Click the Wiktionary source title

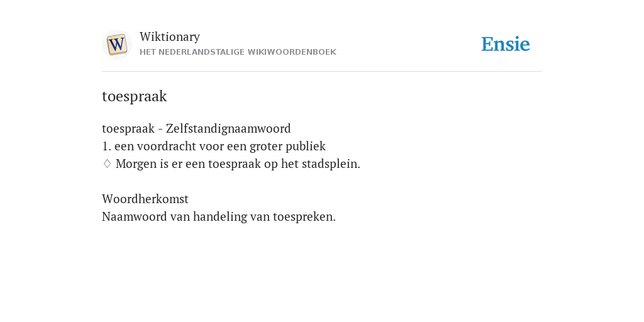click(x=170, y=36)
